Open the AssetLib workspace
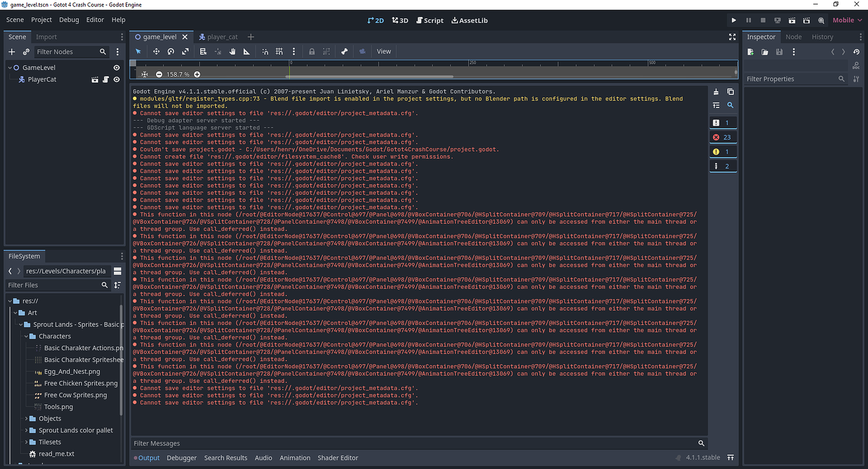Screen dimensions: 868x469 470,20
